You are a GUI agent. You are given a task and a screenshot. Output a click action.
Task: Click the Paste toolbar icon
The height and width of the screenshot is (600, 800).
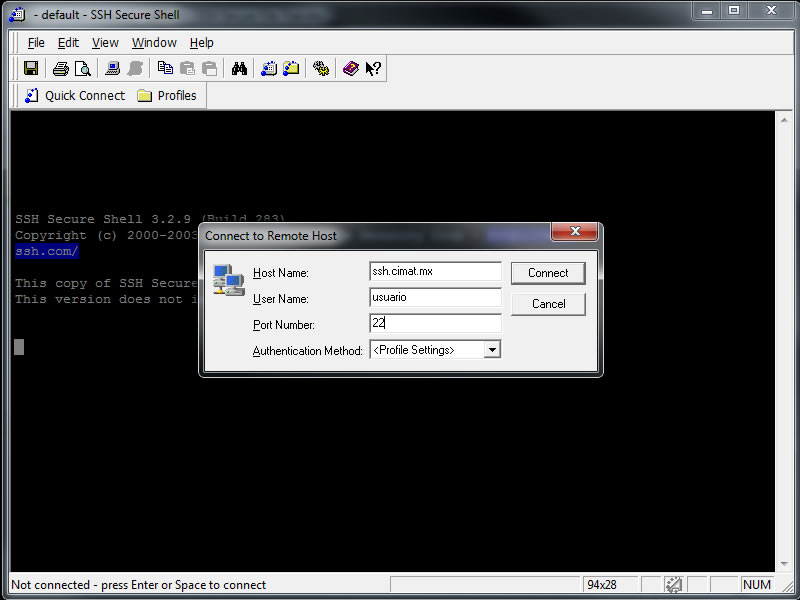(x=187, y=68)
